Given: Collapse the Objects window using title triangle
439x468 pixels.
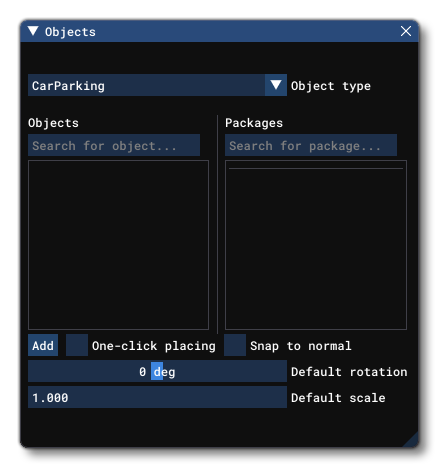Looking at the screenshot, I should [33, 31].
